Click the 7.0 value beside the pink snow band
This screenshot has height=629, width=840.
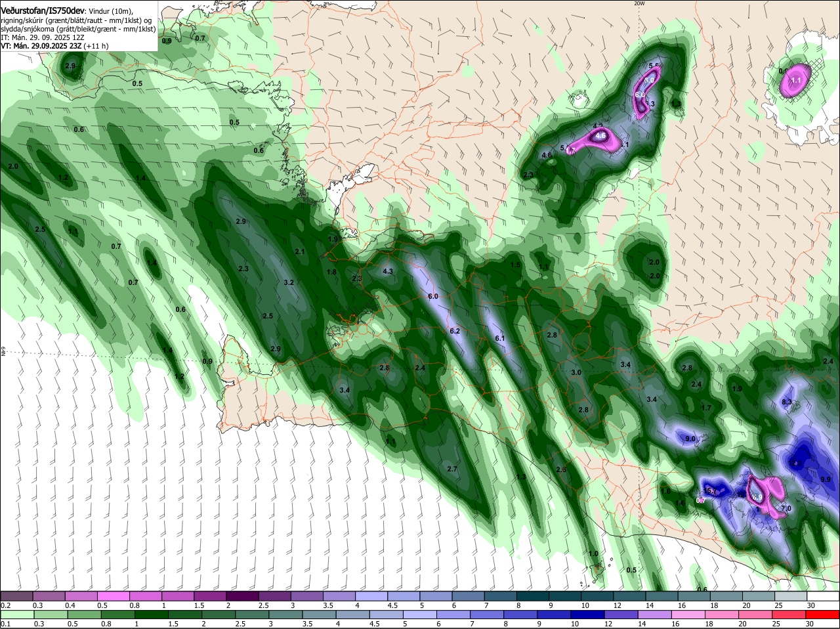pyautogui.click(x=786, y=508)
